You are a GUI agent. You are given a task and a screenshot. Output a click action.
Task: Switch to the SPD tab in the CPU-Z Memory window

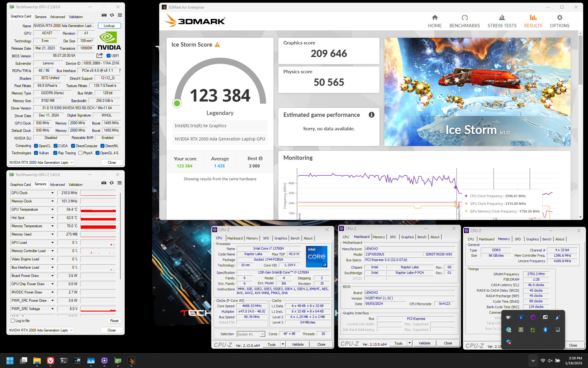tap(518, 239)
